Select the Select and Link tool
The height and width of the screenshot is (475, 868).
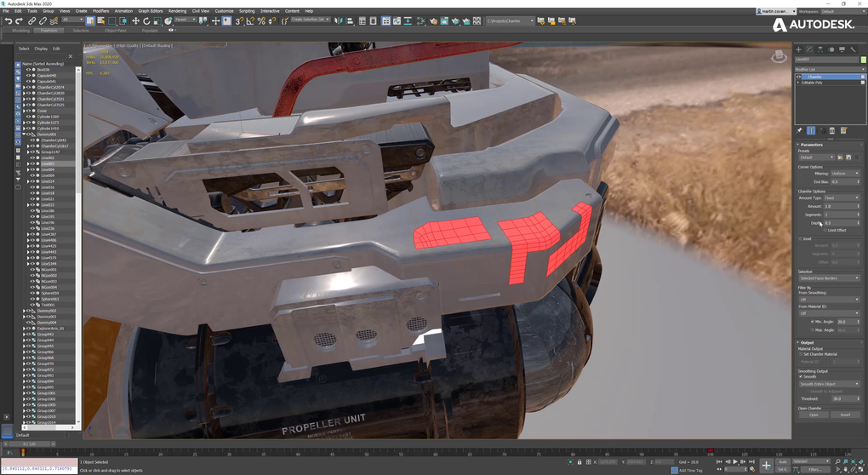point(32,21)
